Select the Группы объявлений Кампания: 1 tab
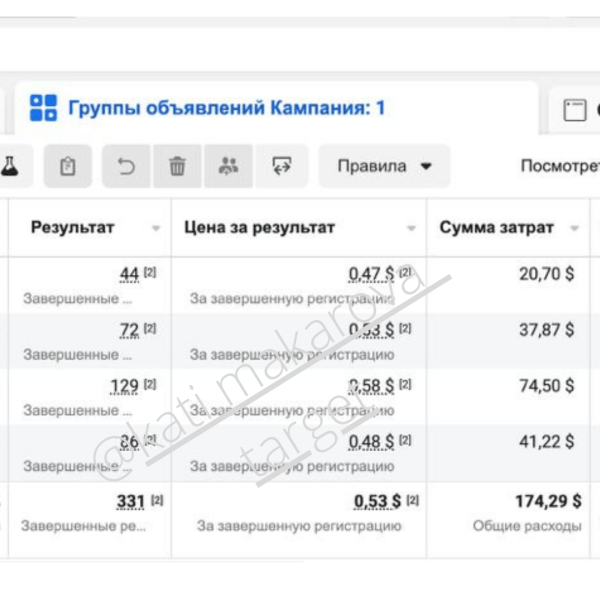This screenshot has height=600, width=600. pyautogui.click(x=276, y=108)
